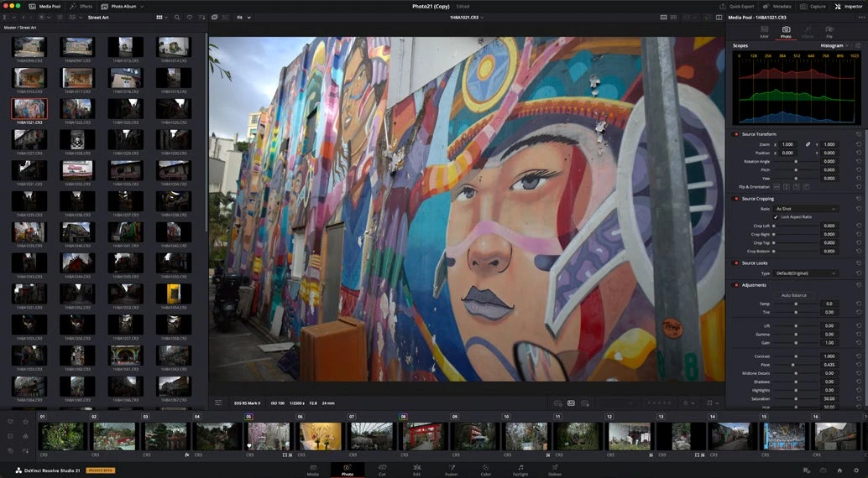Viewport: 868px width, 478px height.
Task: Adjust the Temp slider
Action: coord(796,304)
